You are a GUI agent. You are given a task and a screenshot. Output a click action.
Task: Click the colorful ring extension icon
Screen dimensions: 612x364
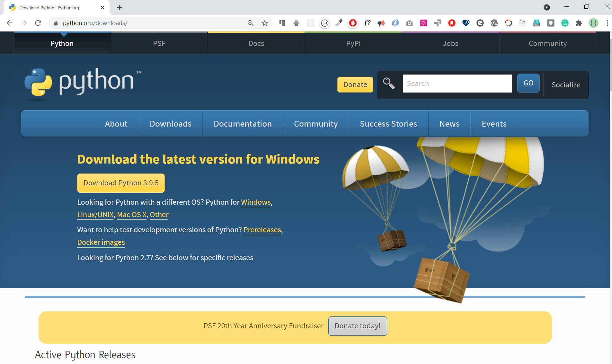tap(508, 23)
